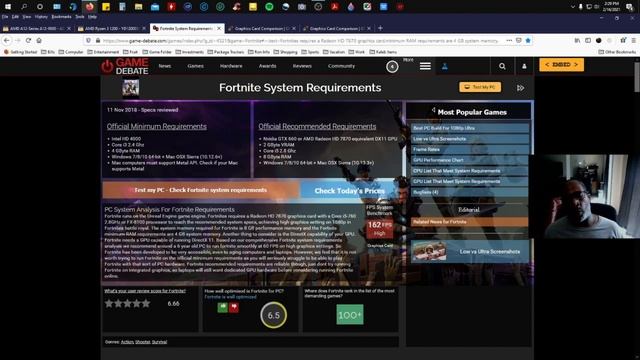
Task: Click the Hardware nav item
Action: (231, 66)
